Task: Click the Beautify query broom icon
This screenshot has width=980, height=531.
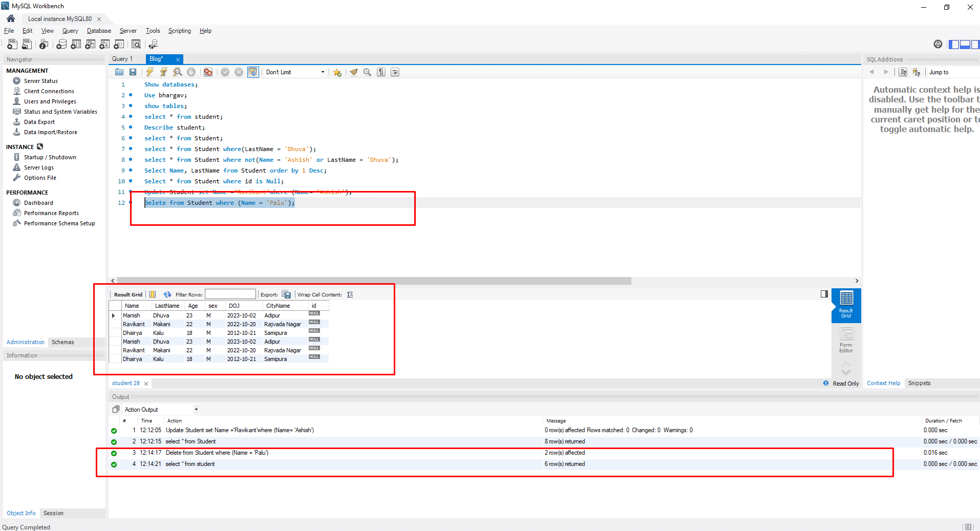Action: click(x=353, y=72)
